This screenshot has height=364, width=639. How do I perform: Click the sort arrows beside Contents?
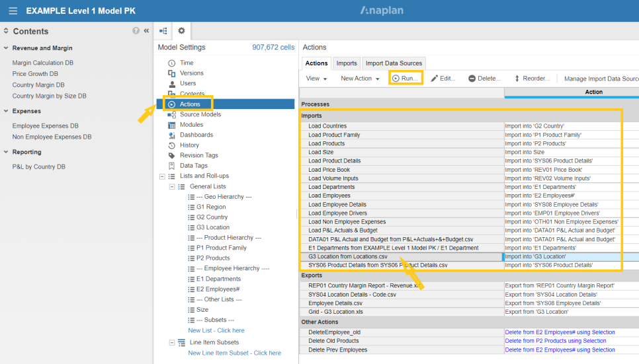pyautogui.click(x=6, y=31)
